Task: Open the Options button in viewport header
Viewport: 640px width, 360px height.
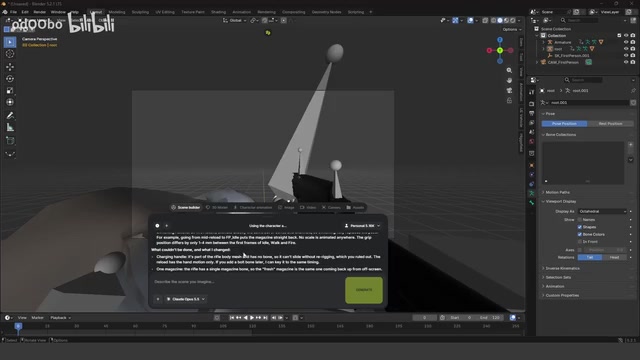Action: [511, 29]
